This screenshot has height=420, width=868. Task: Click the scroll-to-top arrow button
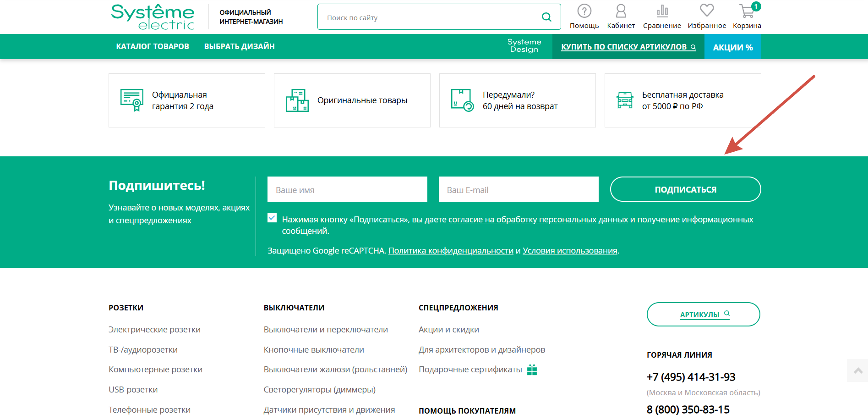(858, 370)
